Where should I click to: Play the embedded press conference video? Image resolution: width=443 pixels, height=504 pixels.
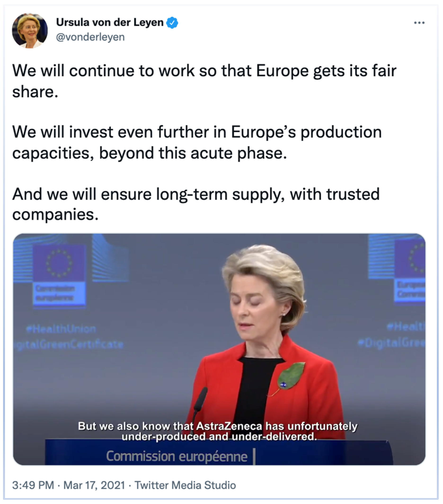click(x=219, y=349)
